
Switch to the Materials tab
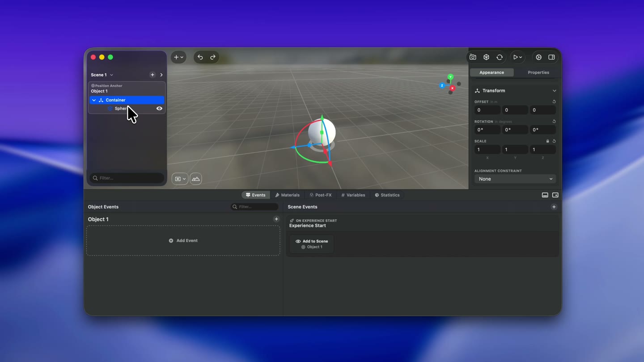(x=287, y=195)
